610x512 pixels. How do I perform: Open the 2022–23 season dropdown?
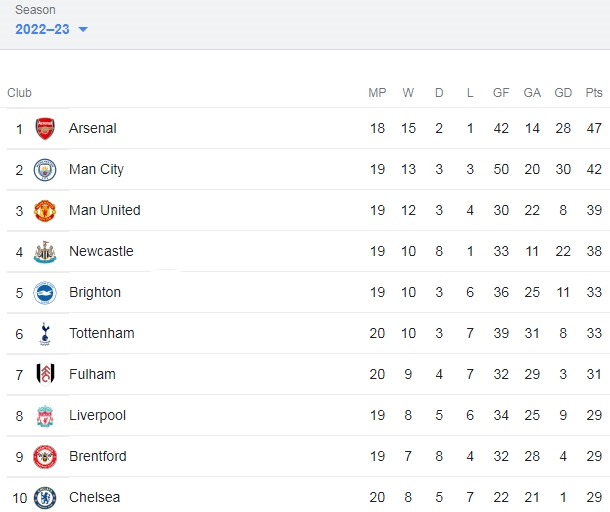click(x=51, y=29)
